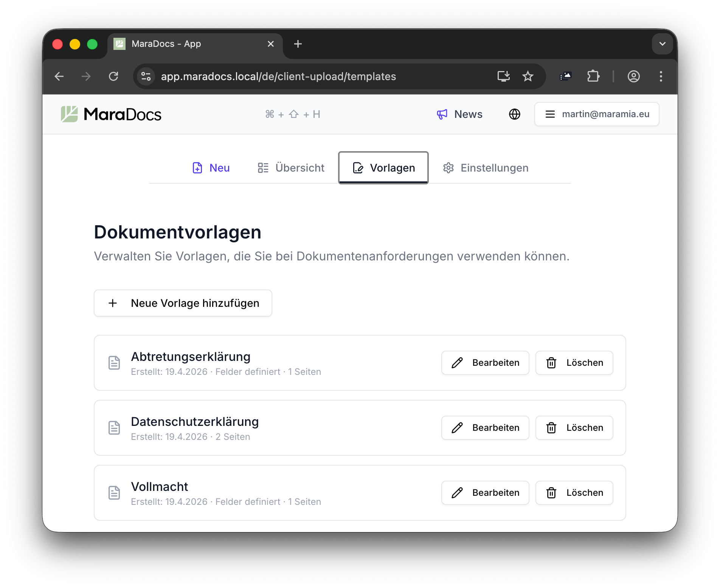720x588 pixels.
Task: Click the Vollmacht document icon
Action: [114, 493]
